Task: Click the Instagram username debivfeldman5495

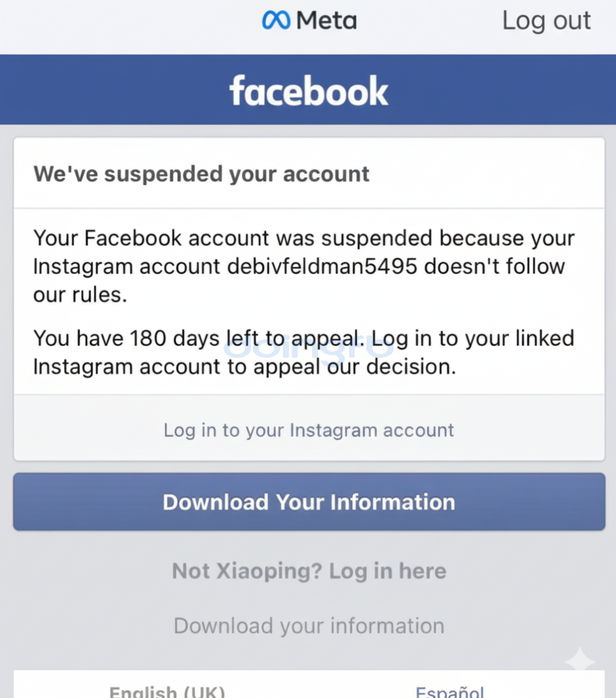Action: [322, 266]
